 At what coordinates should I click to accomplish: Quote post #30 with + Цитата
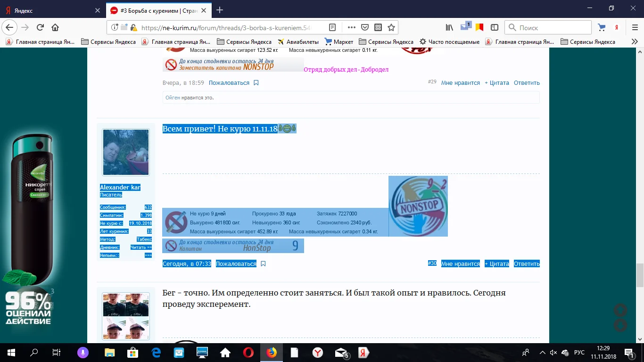click(x=497, y=264)
